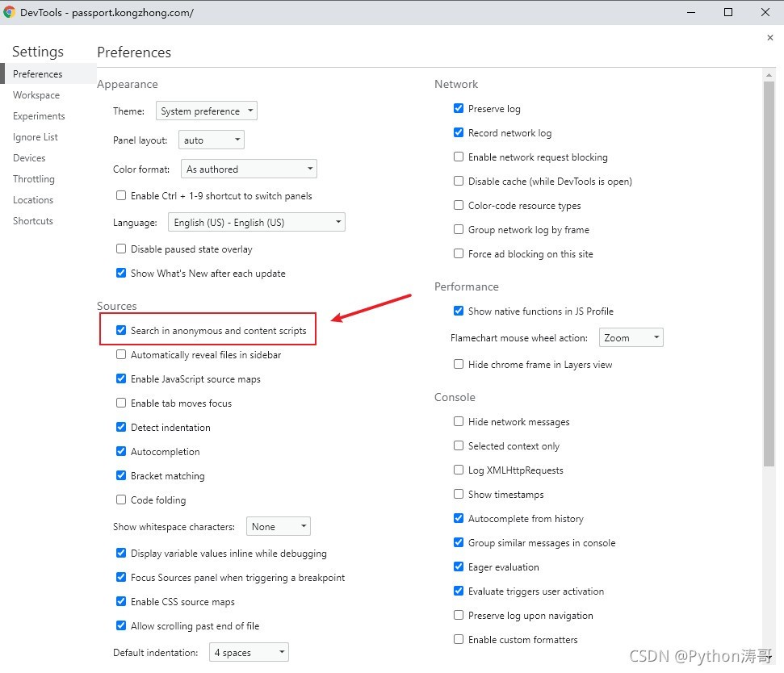784x673 pixels.
Task: Click the scrollbar up arrow in Preferences
Action: (x=769, y=75)
